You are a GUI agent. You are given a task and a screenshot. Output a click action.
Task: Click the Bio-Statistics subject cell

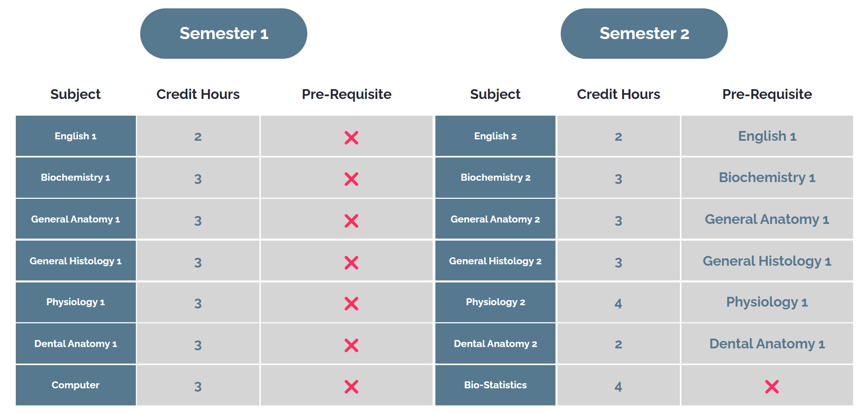[x=495, y=385]
